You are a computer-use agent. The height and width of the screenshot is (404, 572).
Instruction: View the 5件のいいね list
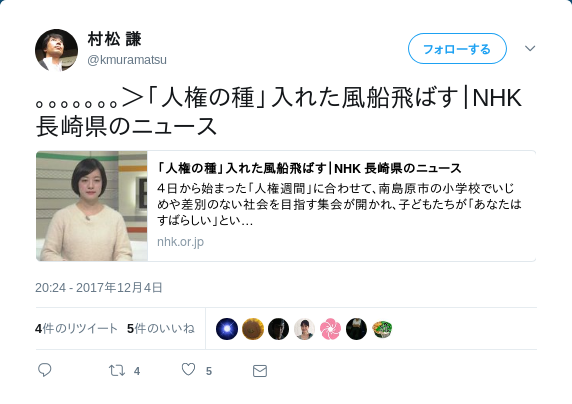coord(161,328)
